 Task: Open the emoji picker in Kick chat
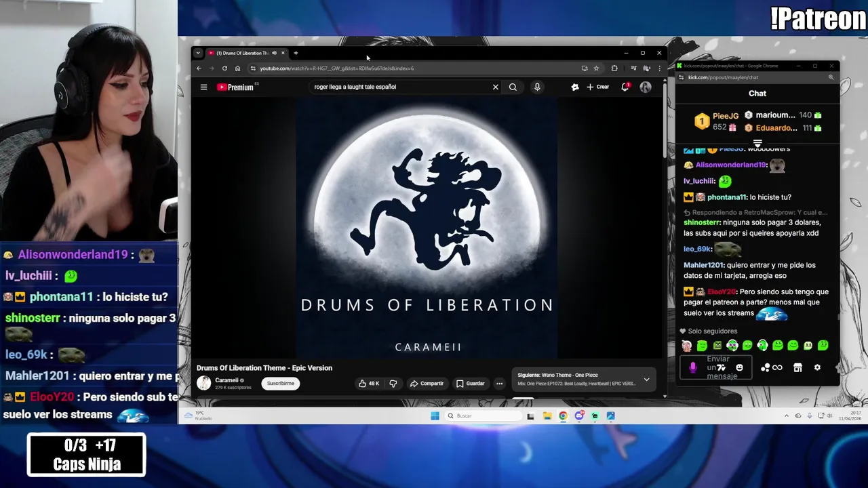coord(739,367)
